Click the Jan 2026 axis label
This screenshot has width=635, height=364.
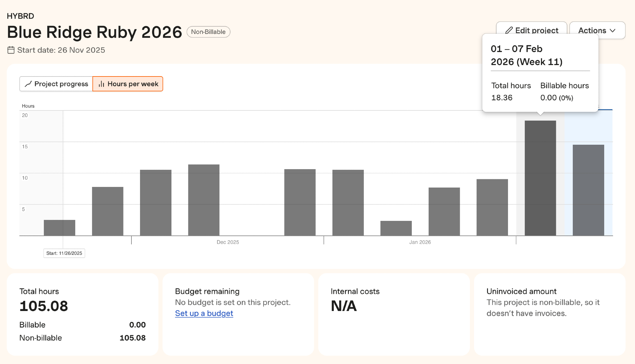coord(420,242)
